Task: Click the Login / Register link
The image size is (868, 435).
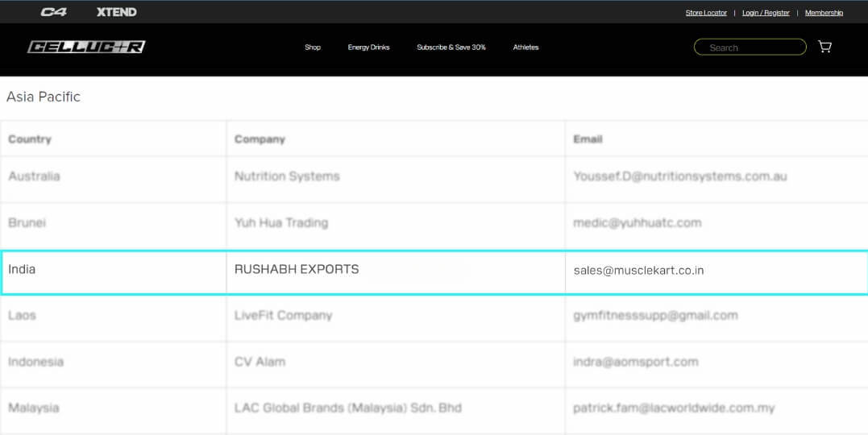Action: pos(766,13)
